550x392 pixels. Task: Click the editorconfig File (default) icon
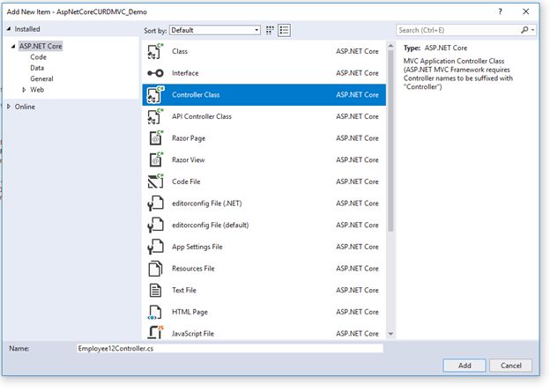(155, 226)
